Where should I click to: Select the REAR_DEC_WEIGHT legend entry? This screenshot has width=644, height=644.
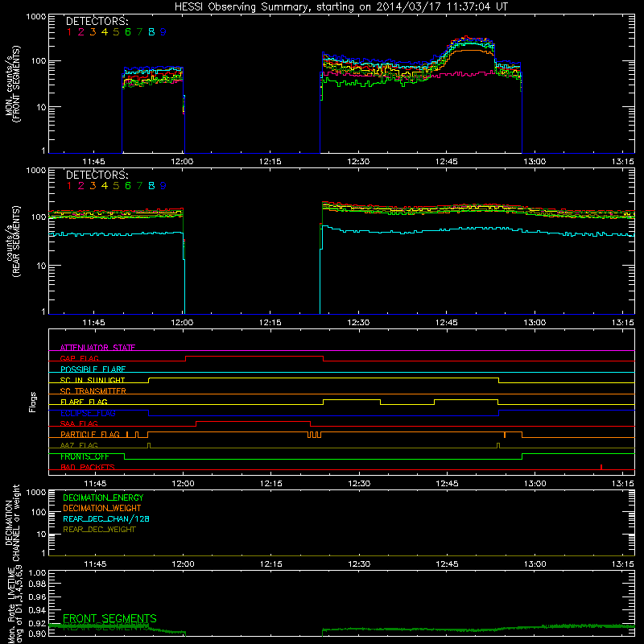99,530
